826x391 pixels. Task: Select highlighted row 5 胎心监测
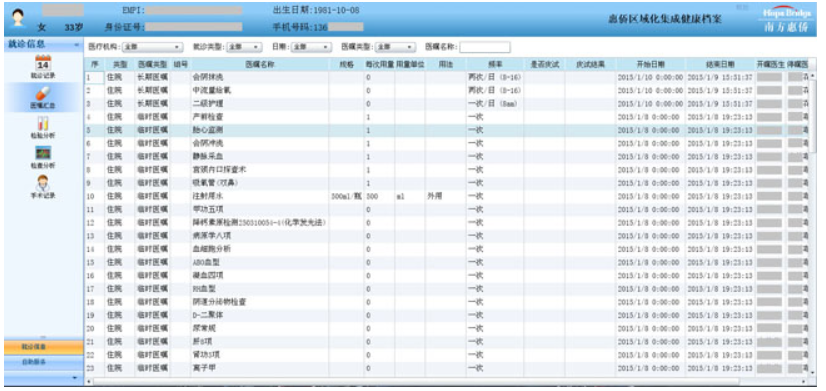[447, 130]
